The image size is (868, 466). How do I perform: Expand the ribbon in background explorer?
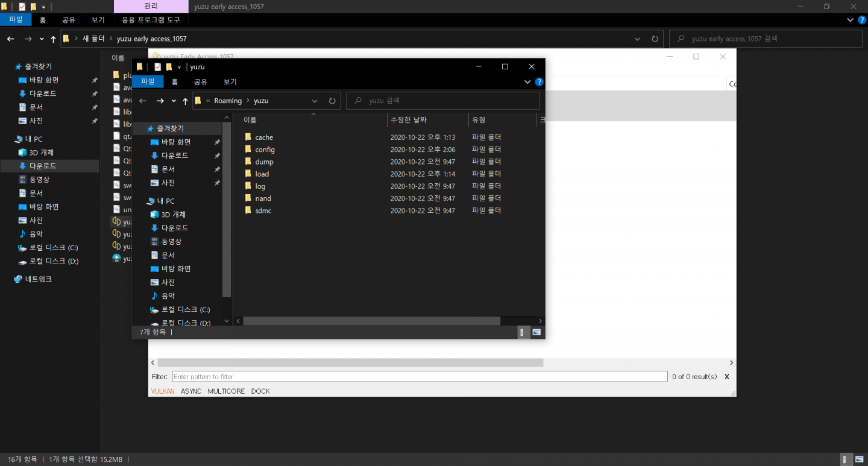(x=850, y=20)
